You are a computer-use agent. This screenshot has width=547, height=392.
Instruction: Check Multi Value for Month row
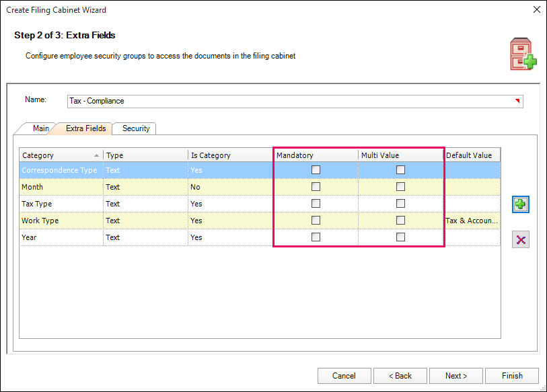tap(400, 187)
